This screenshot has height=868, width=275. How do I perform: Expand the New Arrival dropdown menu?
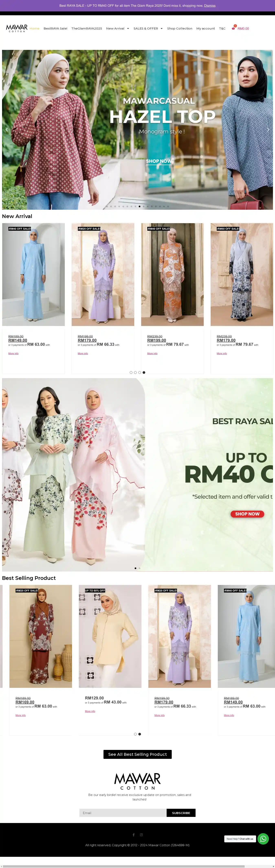point(118,28)
